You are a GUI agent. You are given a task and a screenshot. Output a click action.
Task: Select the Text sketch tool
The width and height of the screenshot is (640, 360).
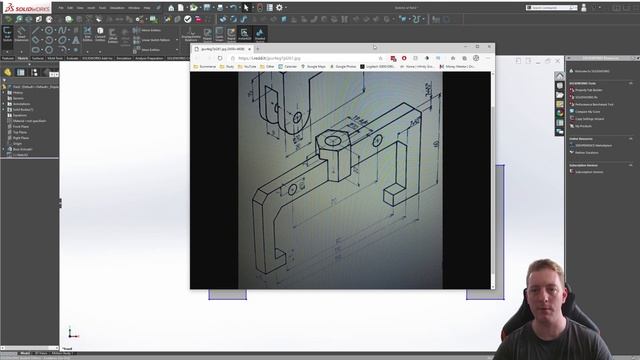point(76,40)
